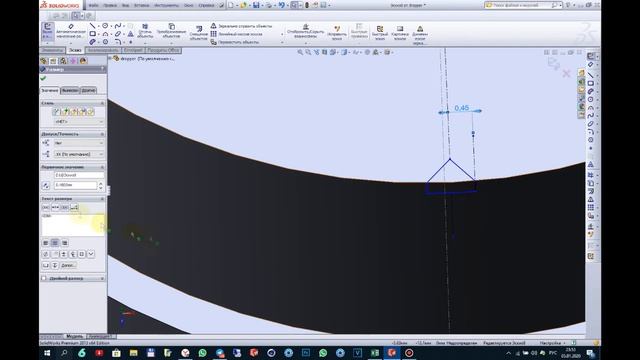The height and width of the screenshot is (360, 640).
Task: Confirm dimension with green checkmark
Action: coord(43,78)
